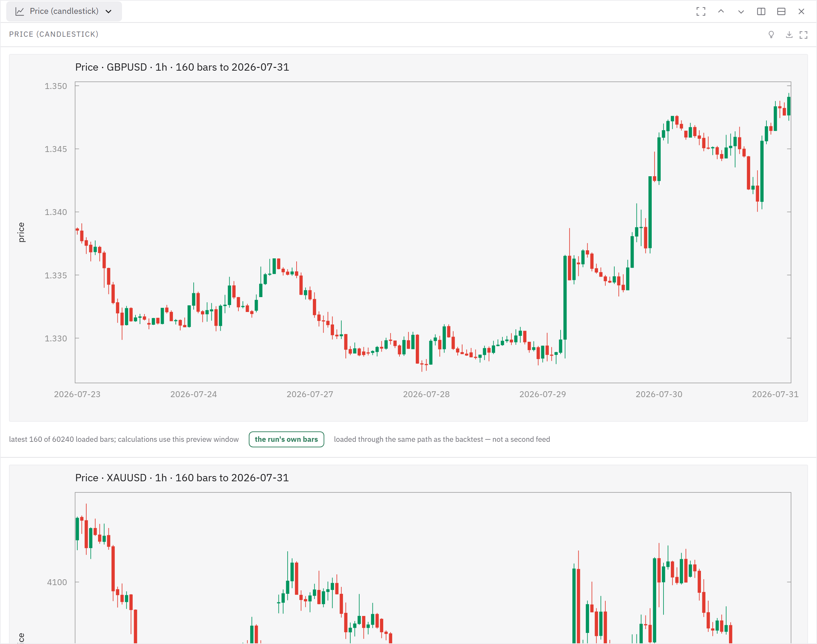Click the 2026-07-31 x-axis date label

[x=775, y=394]
